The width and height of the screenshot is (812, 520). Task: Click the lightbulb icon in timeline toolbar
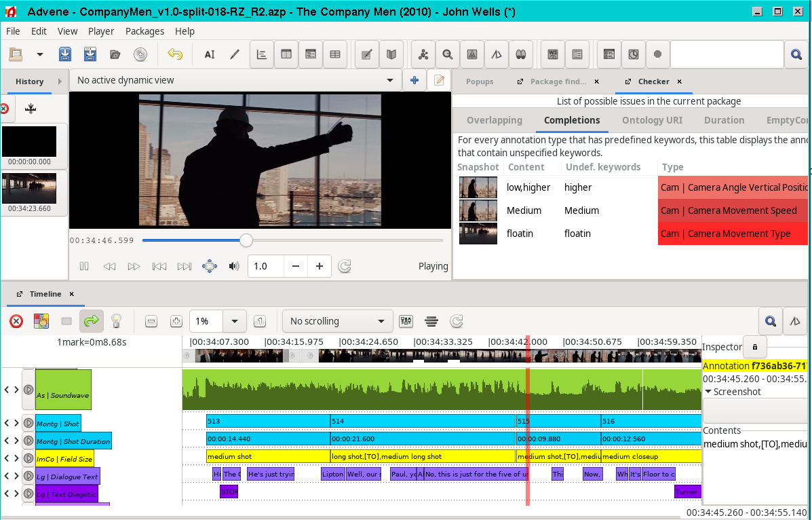116,321
